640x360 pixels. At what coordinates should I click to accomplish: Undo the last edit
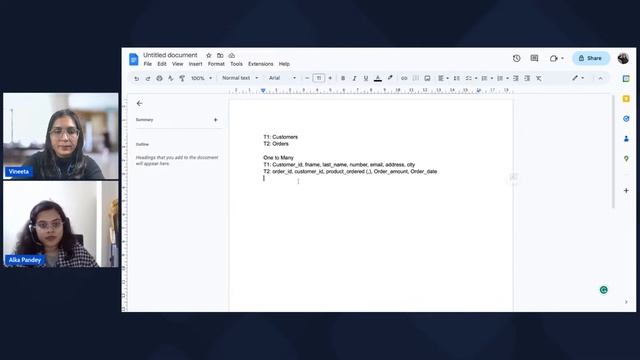click(137, 78)
